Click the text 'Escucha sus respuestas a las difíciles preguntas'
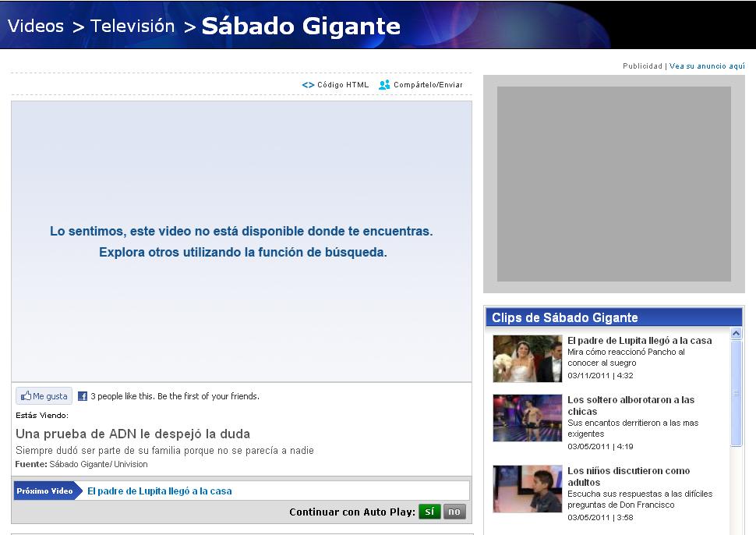Screen dimensions: 756x535 [640, 499]
